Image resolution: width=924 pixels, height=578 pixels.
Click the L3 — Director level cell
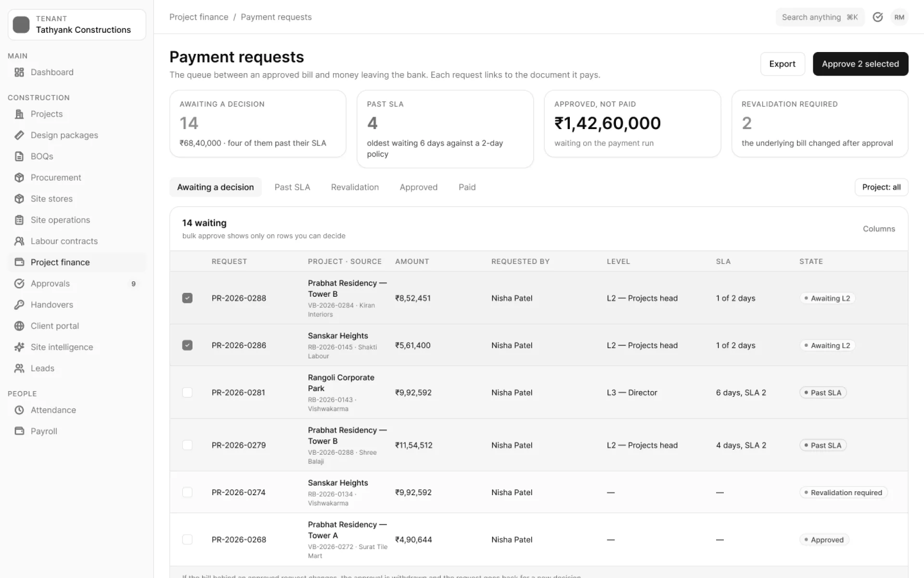632,393
